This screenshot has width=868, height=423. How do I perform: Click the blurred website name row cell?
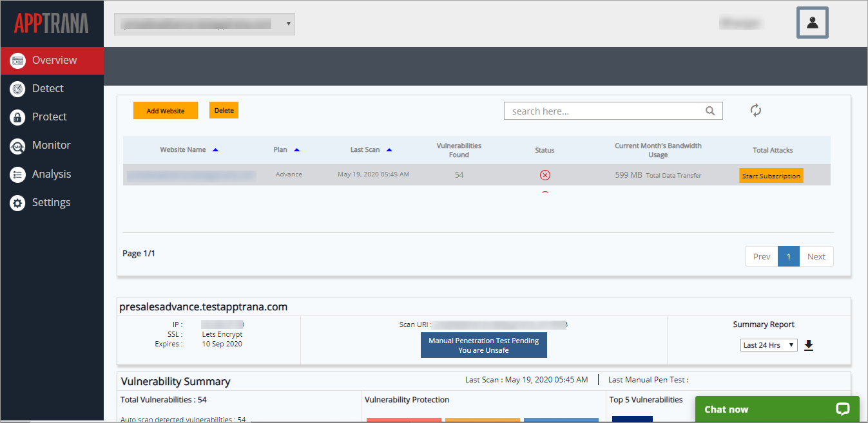point(191,175)
